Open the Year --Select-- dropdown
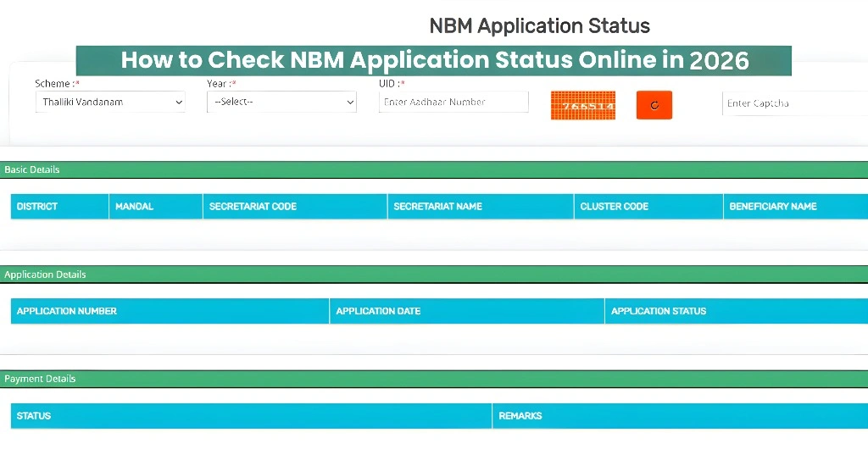The height and width of the screenshot is (455, 868). click(281, 102)
